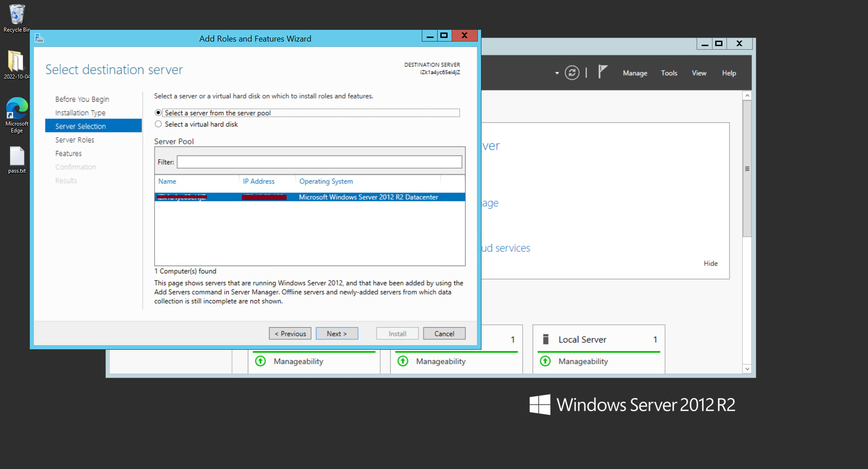Sort the server pool by Name column
Image resolution: width=868 pixels, height=469 pixels.
[x=167, y=181]
